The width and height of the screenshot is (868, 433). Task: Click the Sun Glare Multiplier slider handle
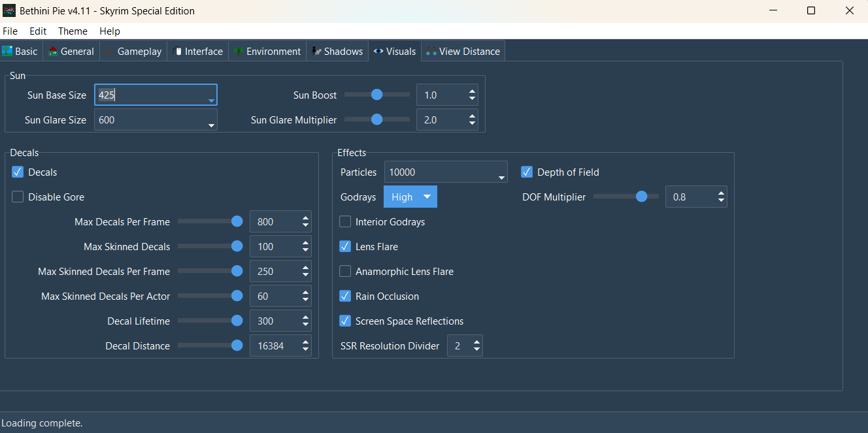tap(376, 120)
